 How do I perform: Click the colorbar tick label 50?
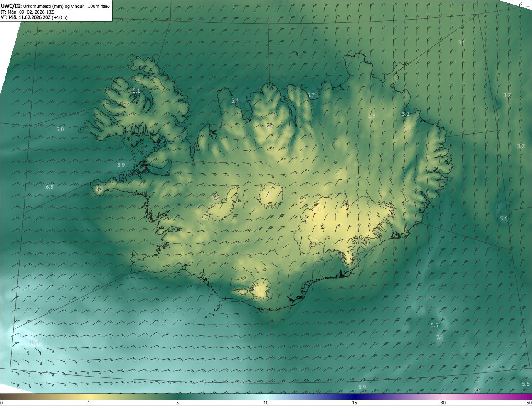point(528,403)
